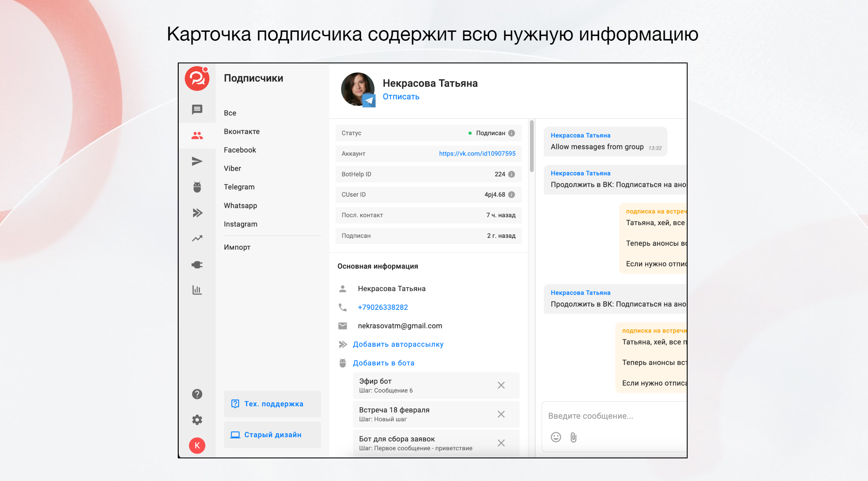Open the vk.com account link

point(477,154)
